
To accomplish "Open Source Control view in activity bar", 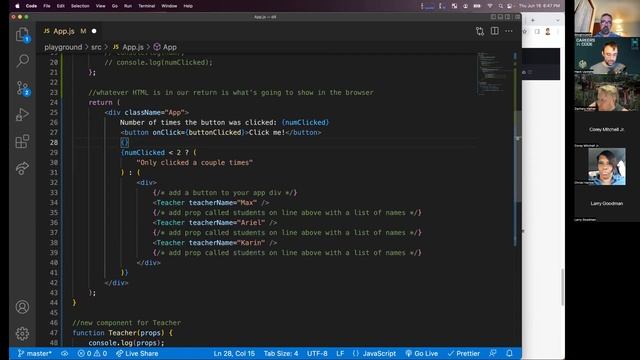I will coord(22,88).
